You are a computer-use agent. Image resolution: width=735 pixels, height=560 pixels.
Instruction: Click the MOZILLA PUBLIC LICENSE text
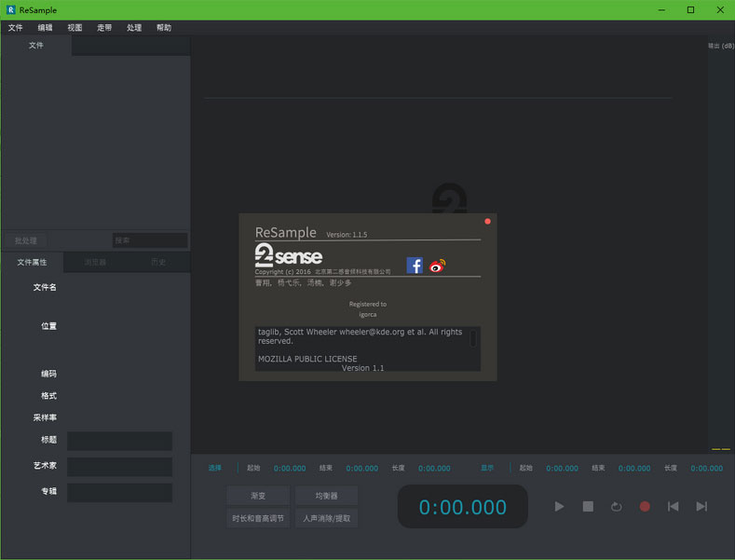pyautogui.click(x=307, y=359)
